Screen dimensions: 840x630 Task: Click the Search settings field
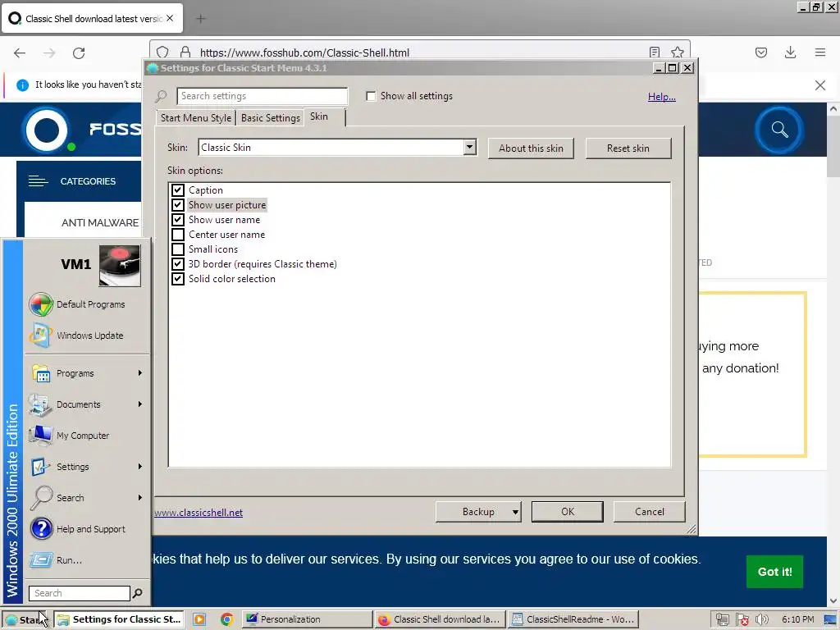tap(262, 96)
